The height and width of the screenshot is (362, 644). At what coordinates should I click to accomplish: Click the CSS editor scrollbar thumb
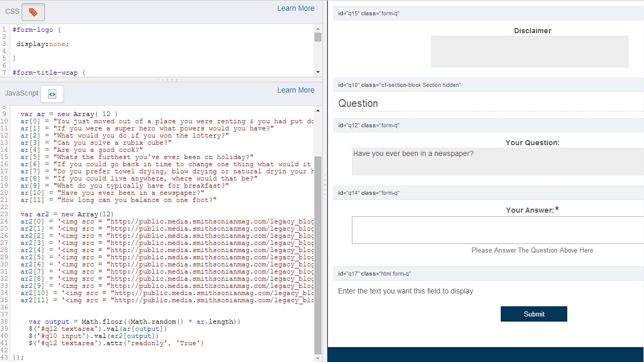(318, 37)
